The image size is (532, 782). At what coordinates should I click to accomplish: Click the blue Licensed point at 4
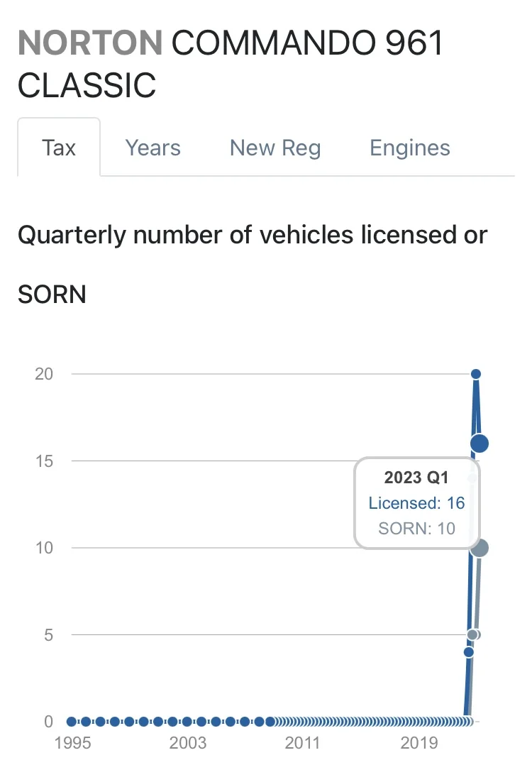[x=468, y=651]
